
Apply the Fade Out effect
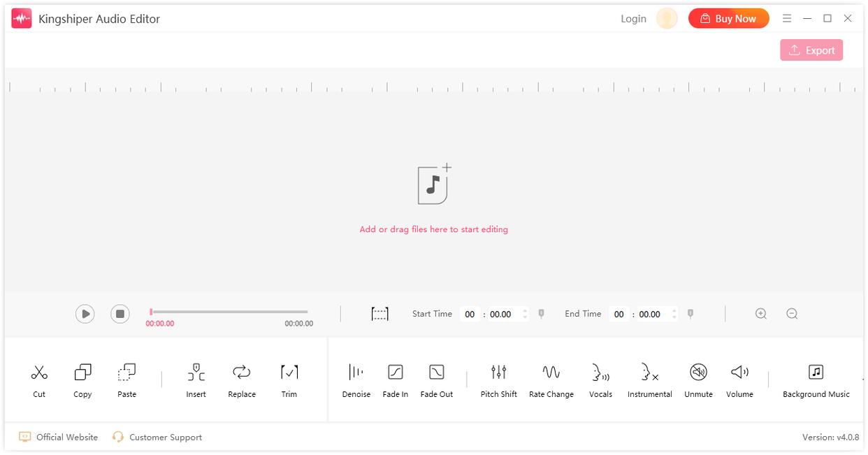click(436, 373)
